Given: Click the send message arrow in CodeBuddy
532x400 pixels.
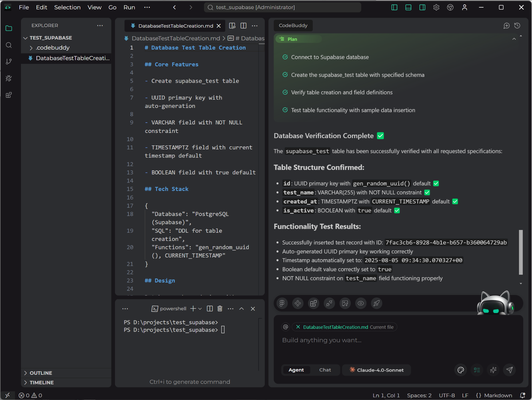Looking at the screenshot, I should (510, 370).
